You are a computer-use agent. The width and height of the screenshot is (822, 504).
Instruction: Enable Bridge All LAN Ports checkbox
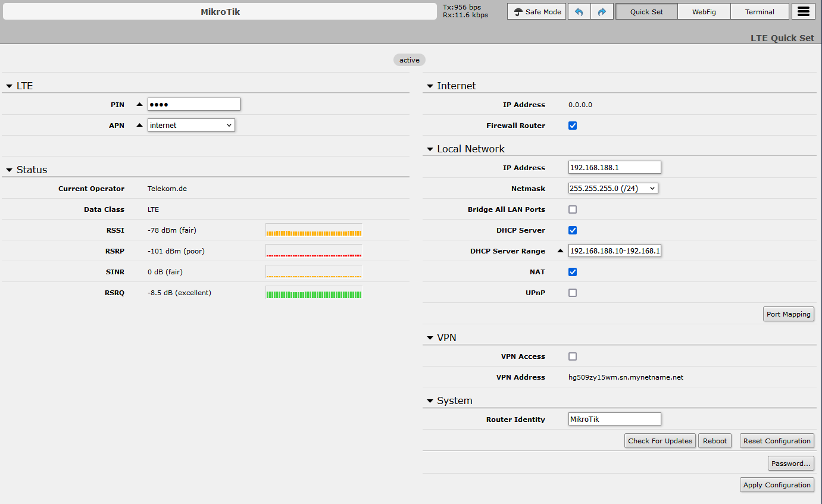pos(573,209)
